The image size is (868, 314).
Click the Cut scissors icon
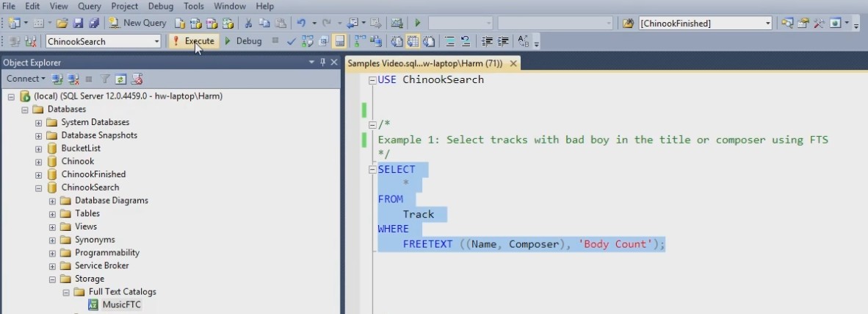pos(248,23)
